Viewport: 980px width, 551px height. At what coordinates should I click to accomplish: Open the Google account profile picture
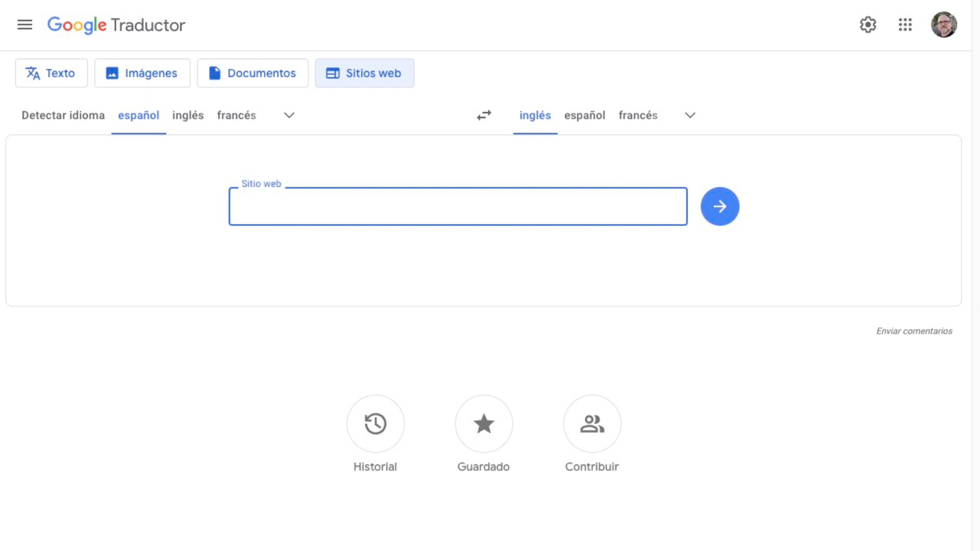[944, 25]
